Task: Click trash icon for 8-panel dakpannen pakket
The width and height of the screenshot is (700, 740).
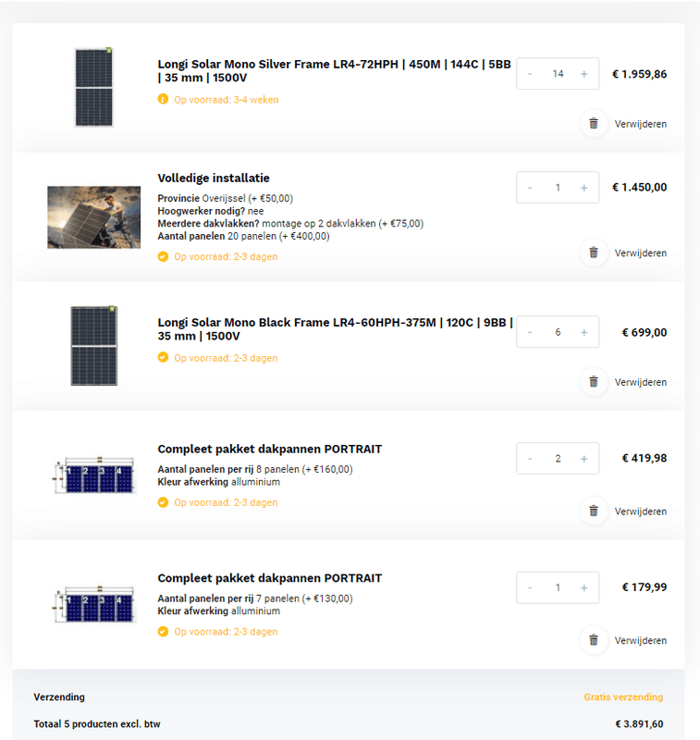Action: tap(594, 511)
